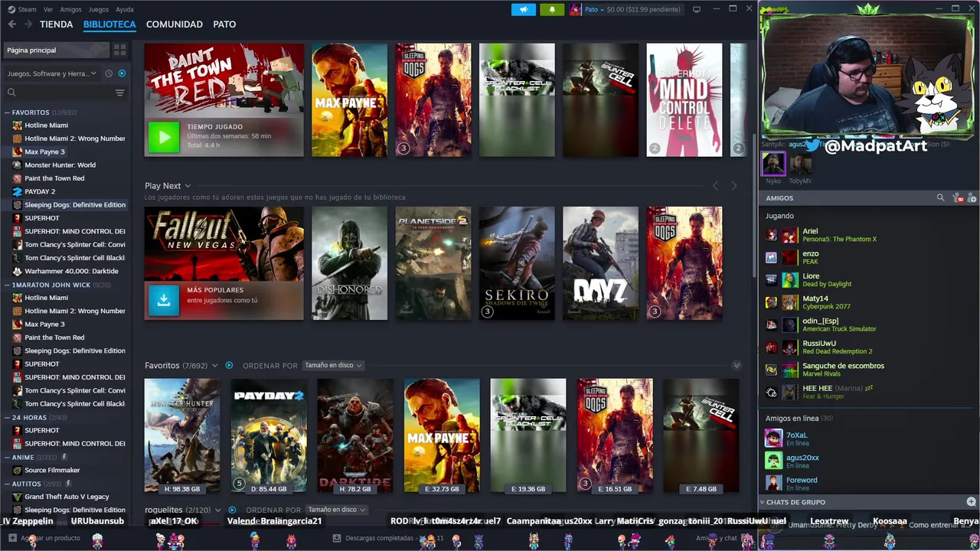The height and width of the screenshot is (551, 980).
Task: Go back with the left navigation arrow
Action: click(x=12, y=24)
